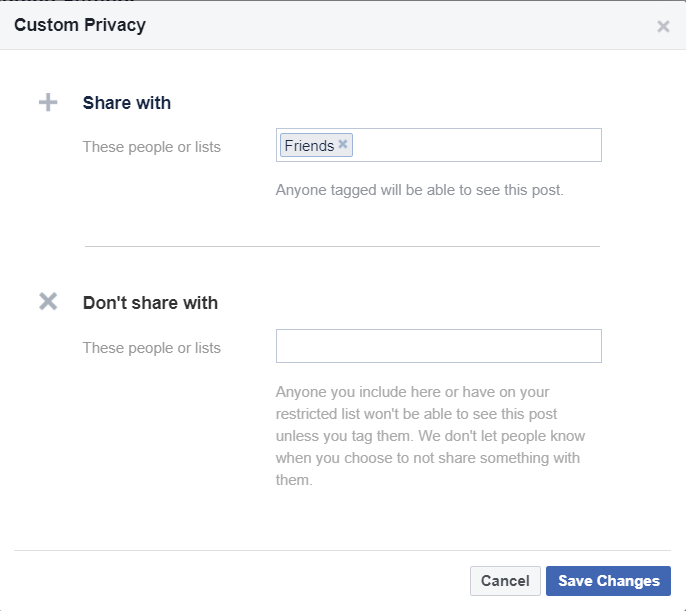
Task: Close the Custom Privacy dialog
Action: (x=663, y=27)
